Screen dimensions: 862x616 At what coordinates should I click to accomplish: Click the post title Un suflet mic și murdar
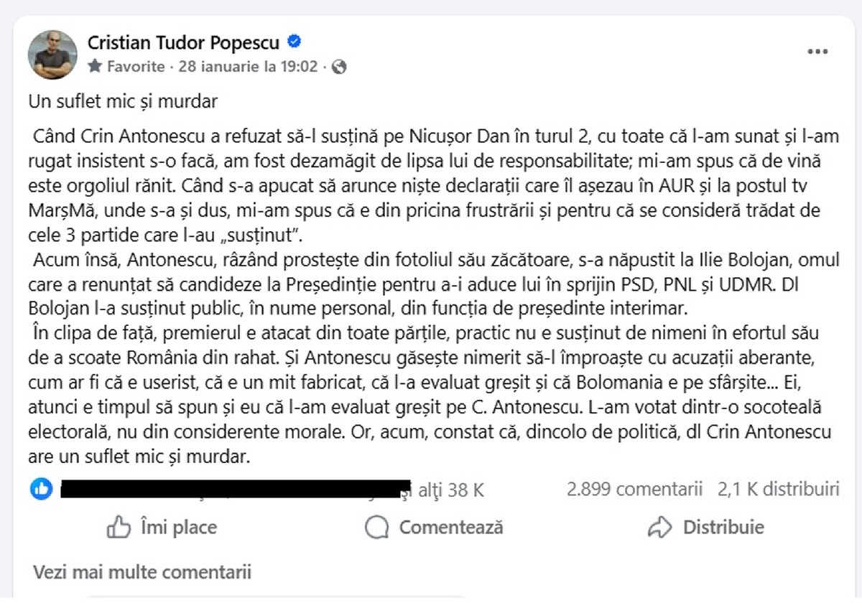coord(123,101)
